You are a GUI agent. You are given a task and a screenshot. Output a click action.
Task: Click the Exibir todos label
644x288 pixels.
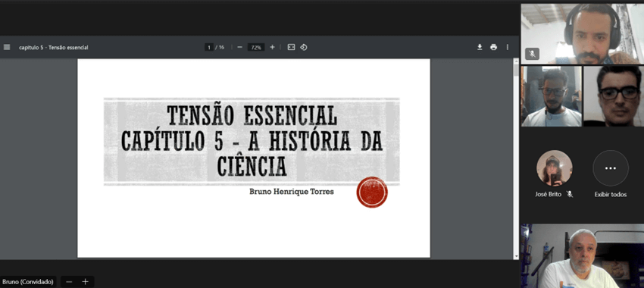click(x=611, y=194)
